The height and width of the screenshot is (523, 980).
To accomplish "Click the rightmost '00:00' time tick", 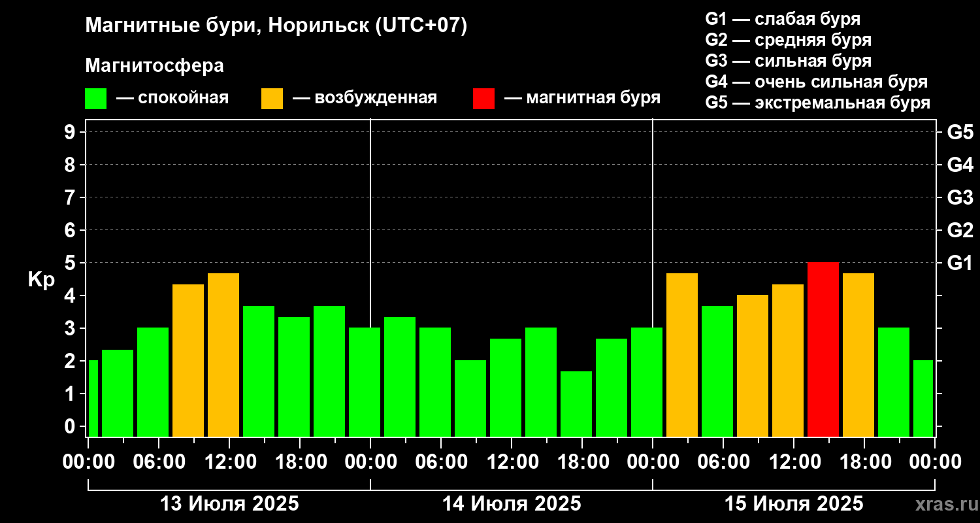I will click(935, 462).
